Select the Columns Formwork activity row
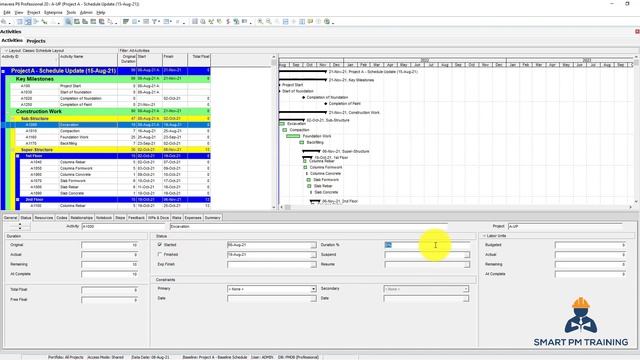 click(x=116, y=168)
